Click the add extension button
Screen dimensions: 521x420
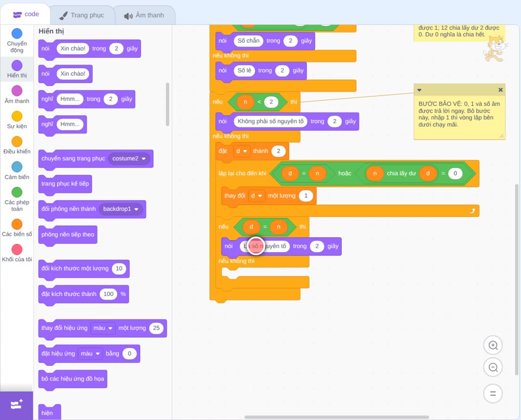17,405
